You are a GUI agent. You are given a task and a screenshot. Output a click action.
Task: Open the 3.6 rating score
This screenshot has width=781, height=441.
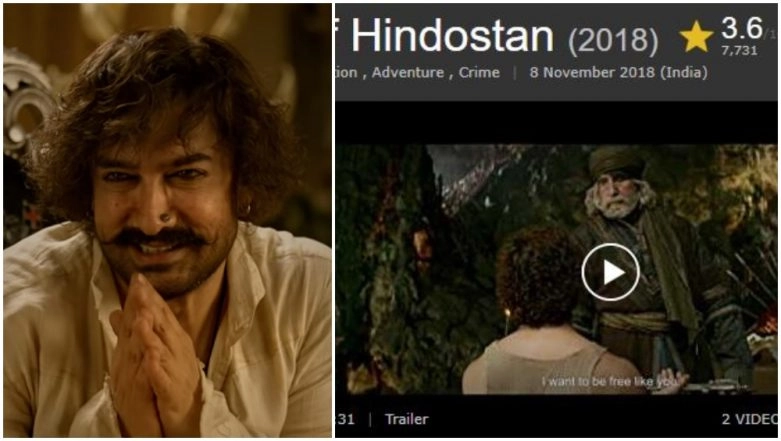click(x=742, y=28)
